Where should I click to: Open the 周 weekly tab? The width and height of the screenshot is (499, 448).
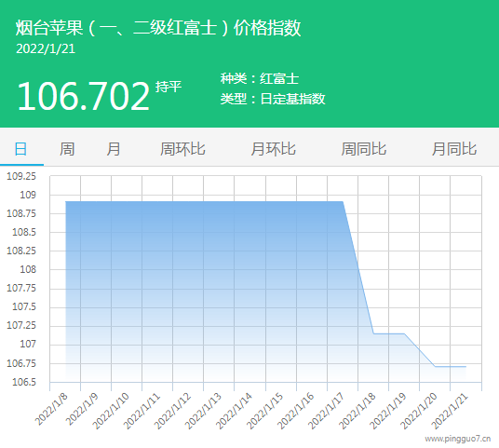[67, 149]
